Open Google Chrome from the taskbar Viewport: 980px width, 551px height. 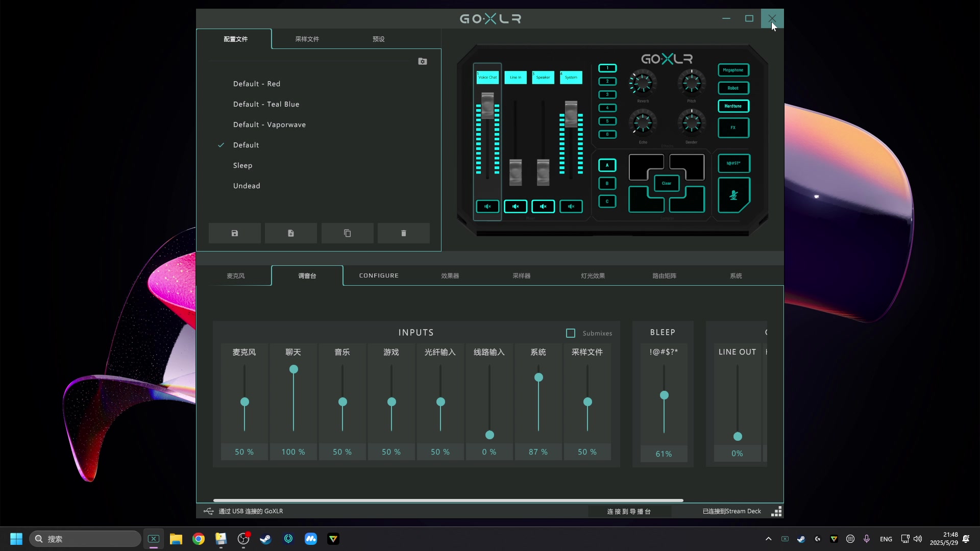pyautogui.click(x=199, y=539)
